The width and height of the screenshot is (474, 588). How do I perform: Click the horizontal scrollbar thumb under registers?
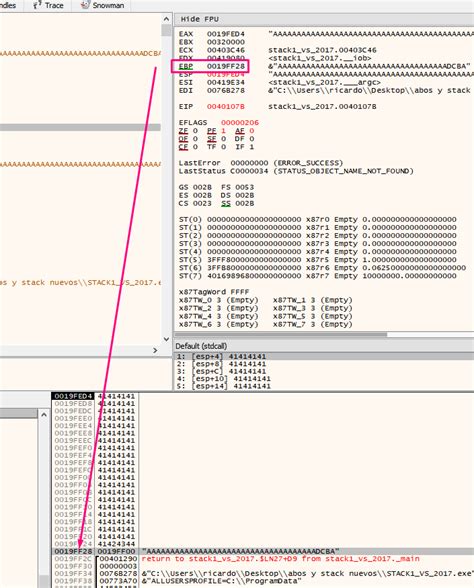click(281, 334)
